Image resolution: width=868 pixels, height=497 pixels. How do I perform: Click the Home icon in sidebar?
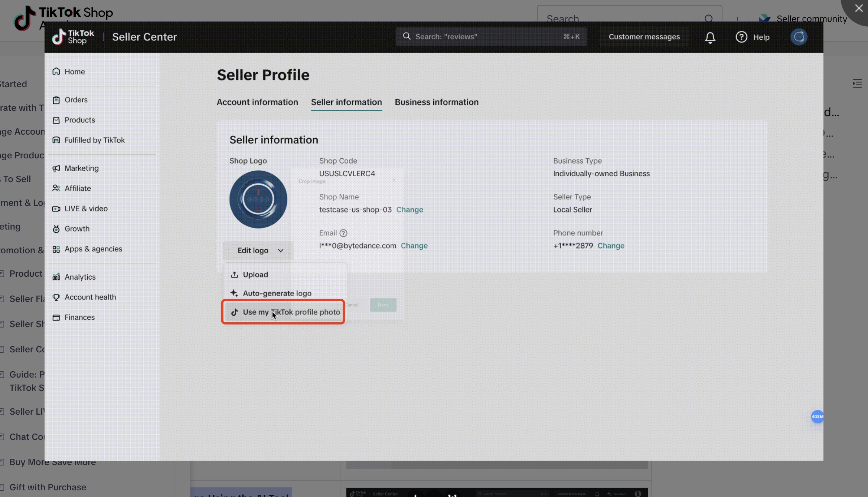tap(56, 71)
